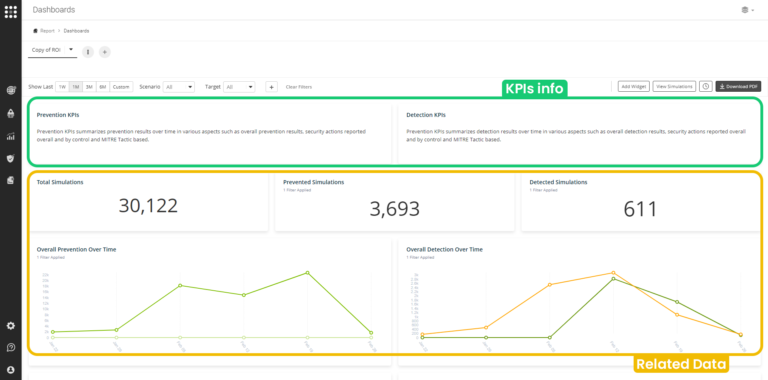
Task: Click Clear Filters
Action: tap(299, 87)
